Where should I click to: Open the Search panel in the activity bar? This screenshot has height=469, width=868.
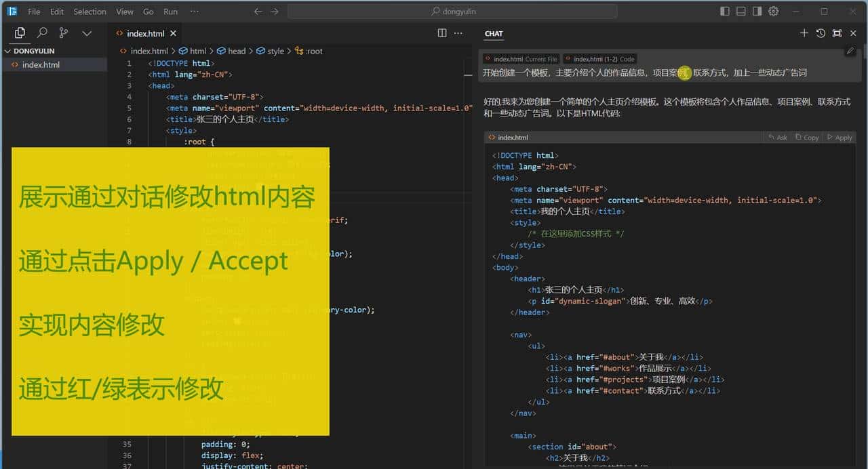41,32
